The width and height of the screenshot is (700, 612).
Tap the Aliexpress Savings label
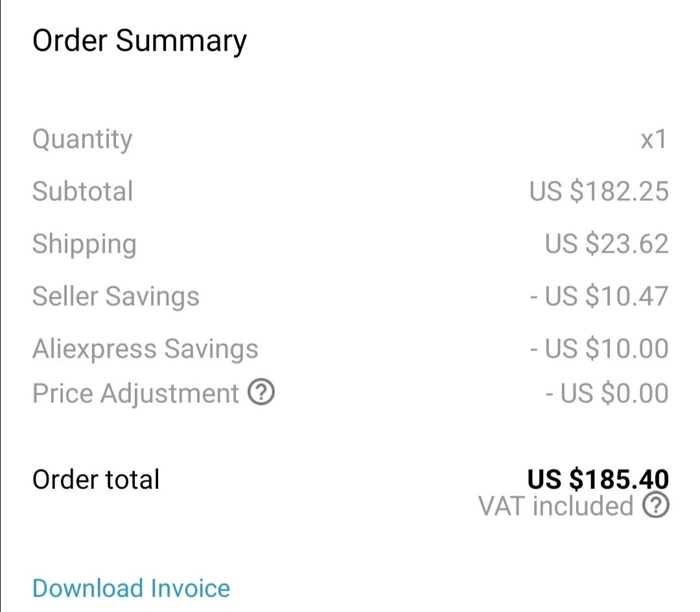click(x=145, y=348)
